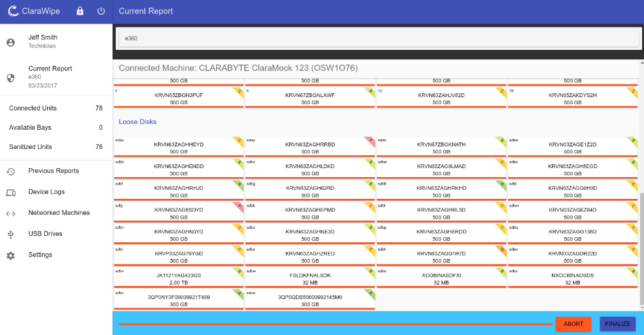Click grade corner on 3QP0QDB50000992145M0 card

(371, 293)
